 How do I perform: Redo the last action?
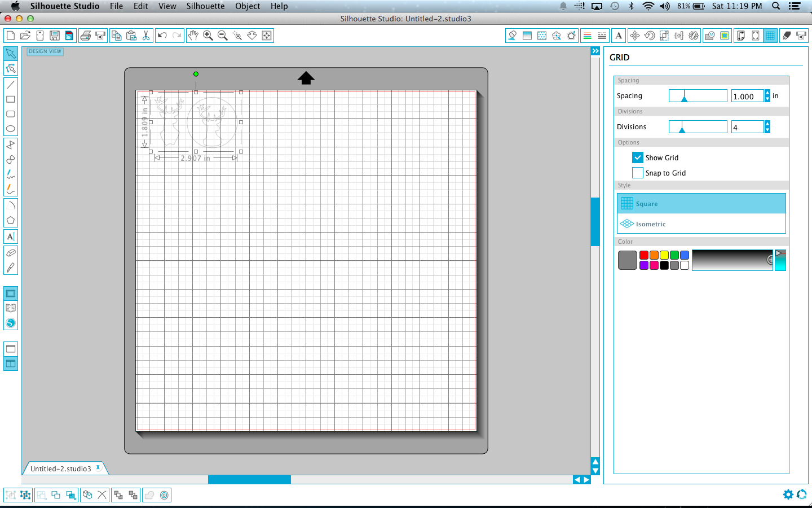tap(177, 36)
